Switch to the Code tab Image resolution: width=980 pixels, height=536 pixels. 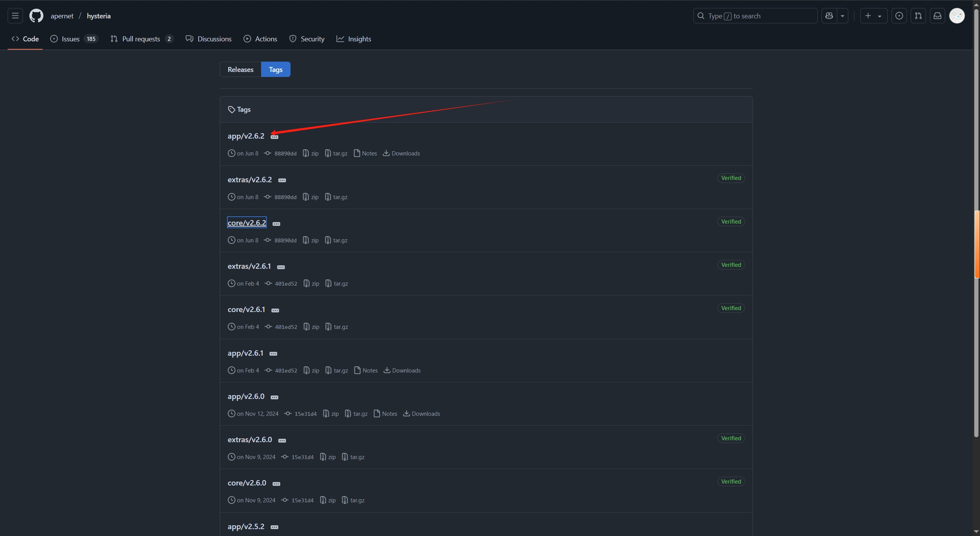[x=25, y=39]
